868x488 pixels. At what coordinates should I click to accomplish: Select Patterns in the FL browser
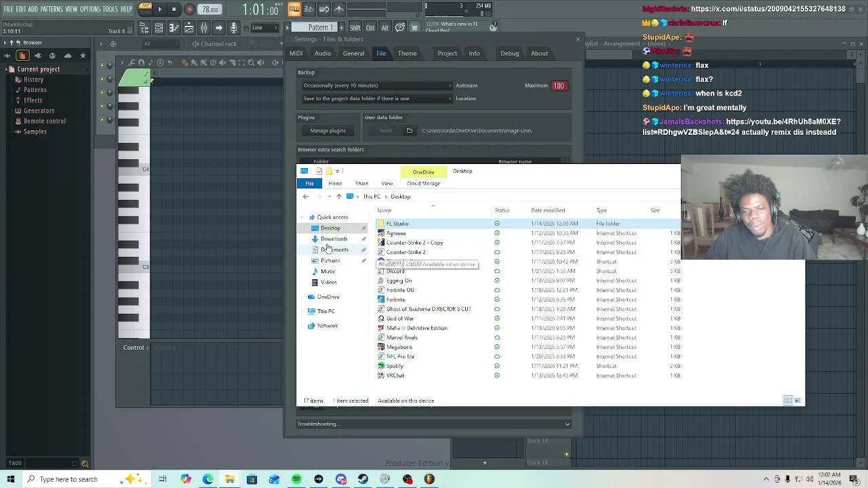[x=35, y=90]
